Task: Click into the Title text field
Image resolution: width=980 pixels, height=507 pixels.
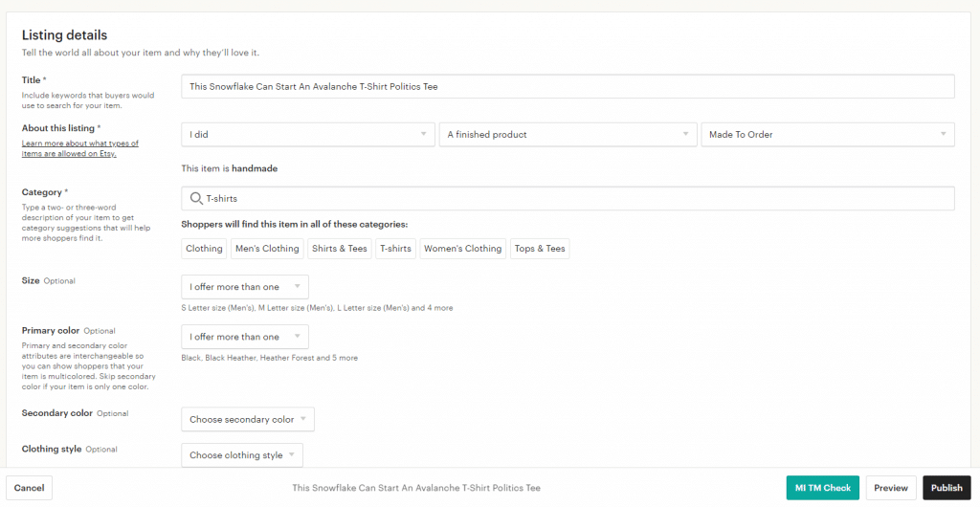Action: (568, 87)
